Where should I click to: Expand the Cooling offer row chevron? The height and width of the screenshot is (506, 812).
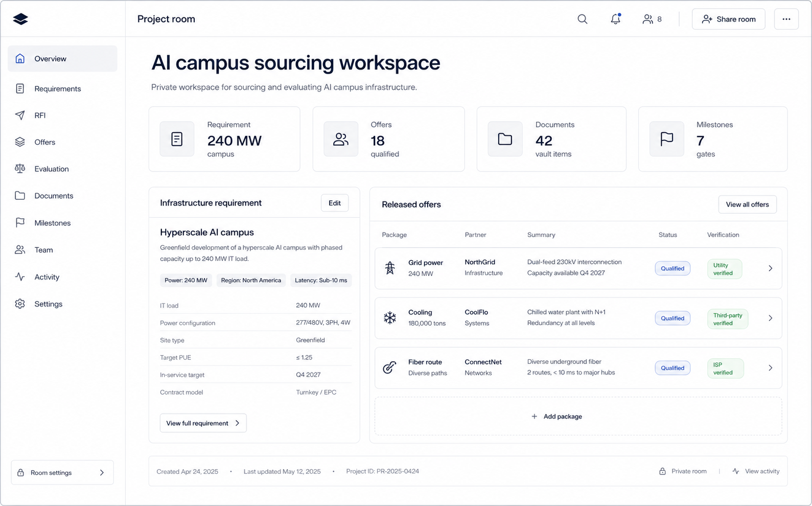[x=771, y=318]
